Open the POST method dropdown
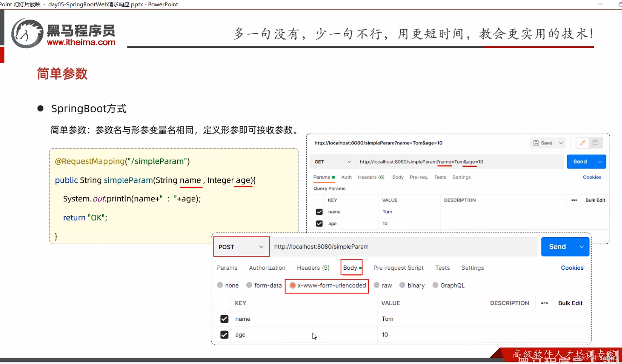This screenshot has height=364, width=622. 261,247
